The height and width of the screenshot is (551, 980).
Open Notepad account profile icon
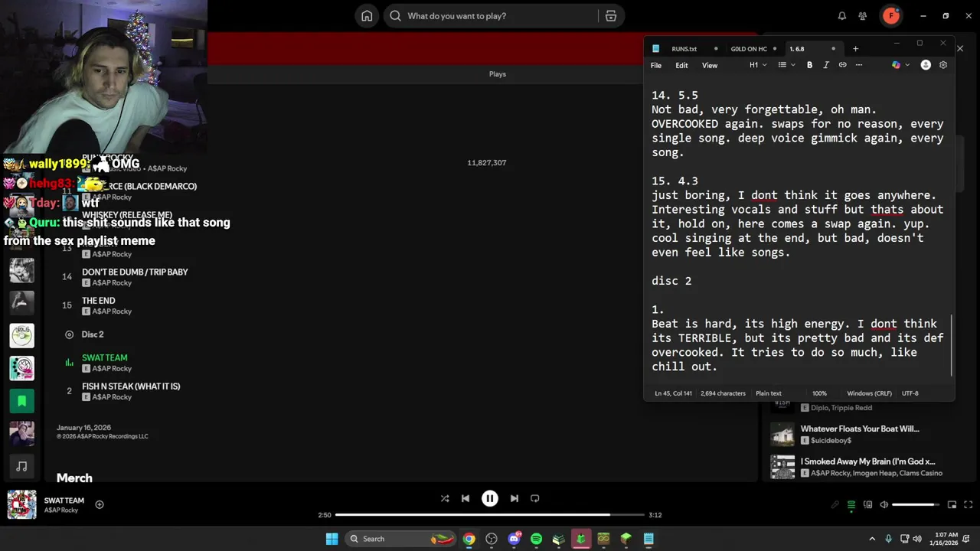click(x=926, y=65)
